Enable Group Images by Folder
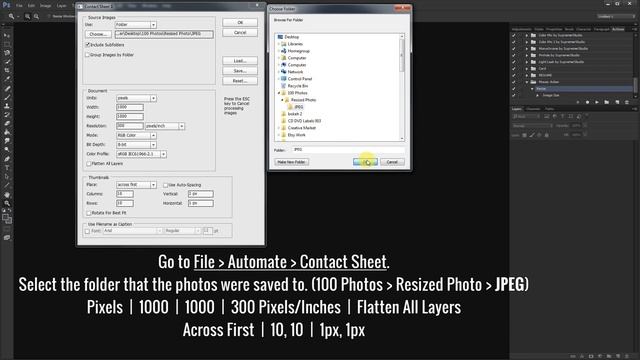Screen dimensions: 640x360 coord(87,55)
